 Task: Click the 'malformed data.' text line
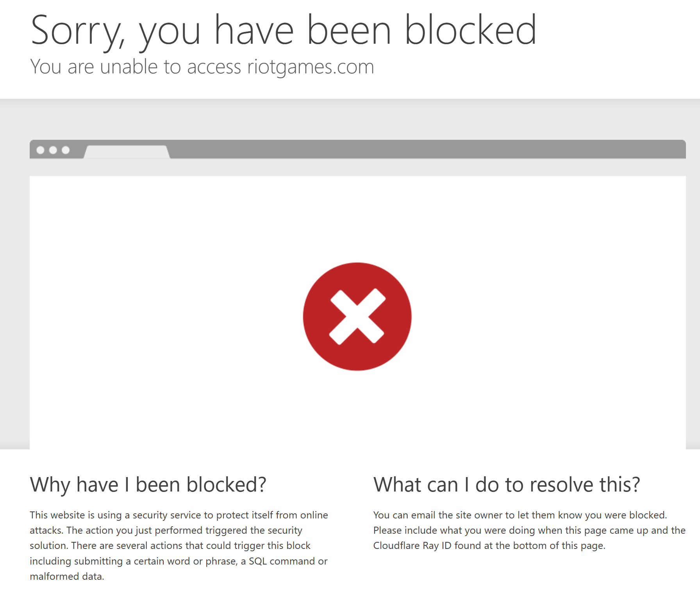[x=67, y=576]
